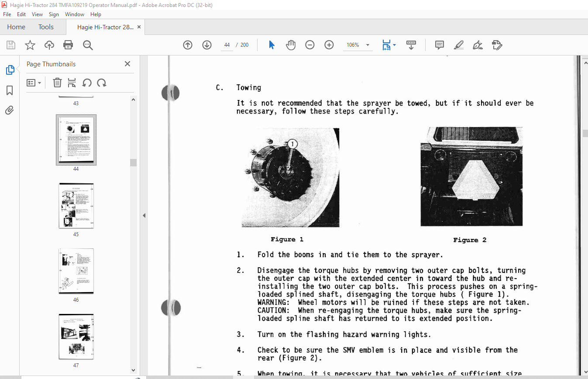
Task: Collapse the navigation pane arrow
Action: tap(144, 215)
